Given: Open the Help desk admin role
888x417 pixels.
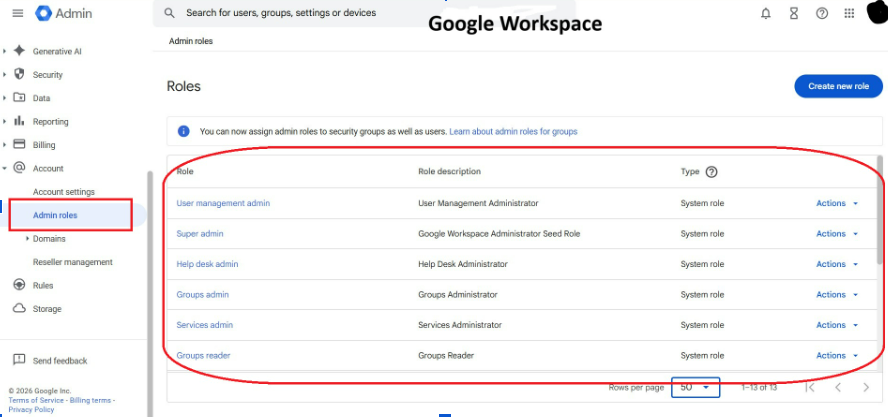Looking at the screenshot, I should click(207, 264).
